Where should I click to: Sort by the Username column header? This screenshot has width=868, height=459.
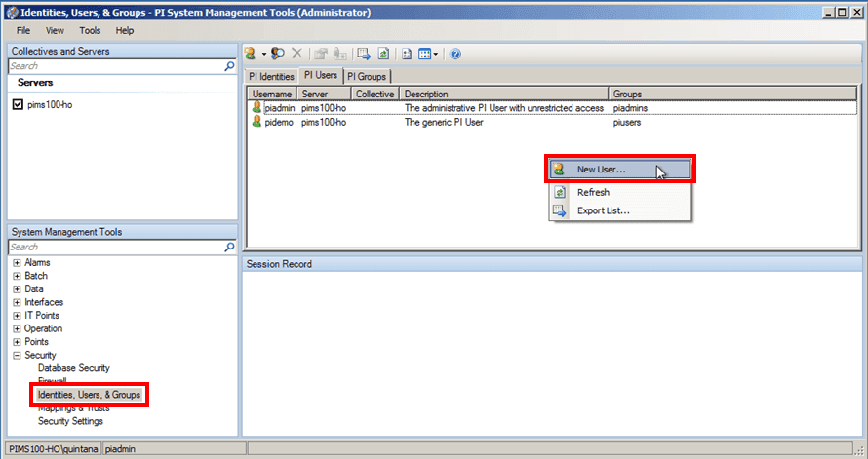[x=272, y=94]
